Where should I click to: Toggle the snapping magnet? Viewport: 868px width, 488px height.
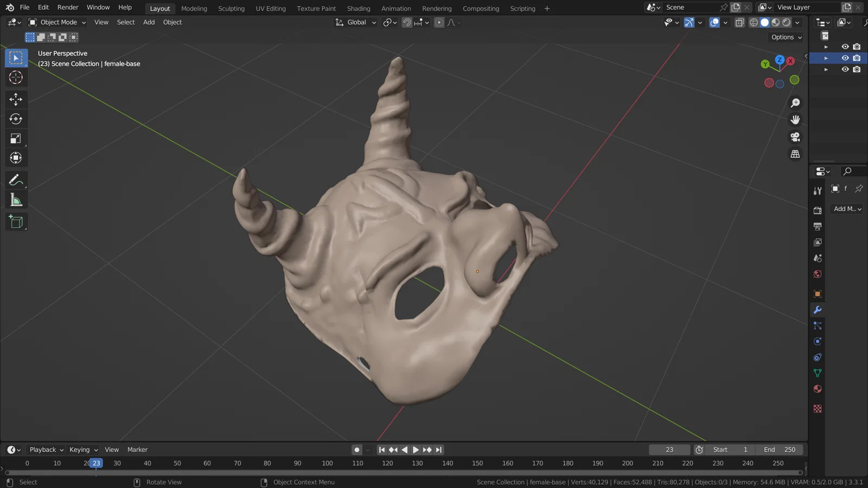407,23
